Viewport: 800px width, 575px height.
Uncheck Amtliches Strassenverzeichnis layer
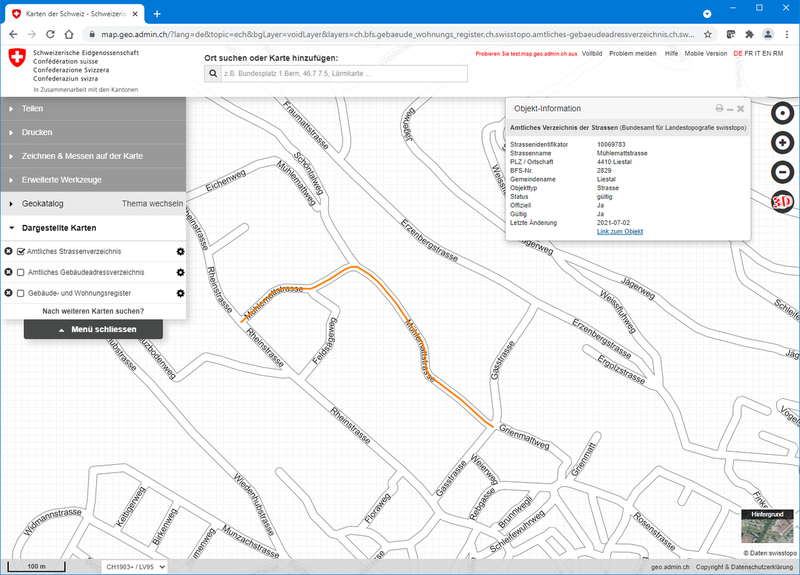pos(21,252)
